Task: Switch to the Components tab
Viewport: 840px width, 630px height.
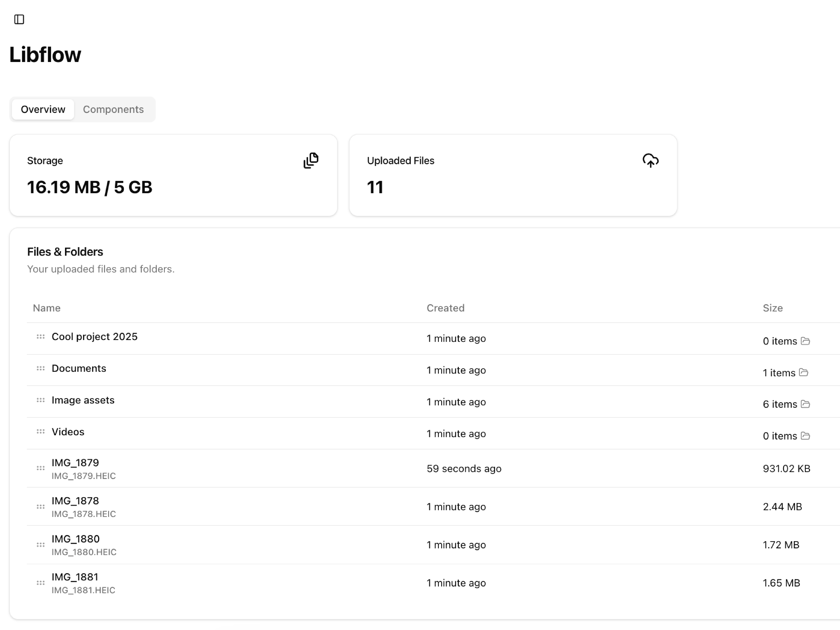Action: (x=113, y=109)
